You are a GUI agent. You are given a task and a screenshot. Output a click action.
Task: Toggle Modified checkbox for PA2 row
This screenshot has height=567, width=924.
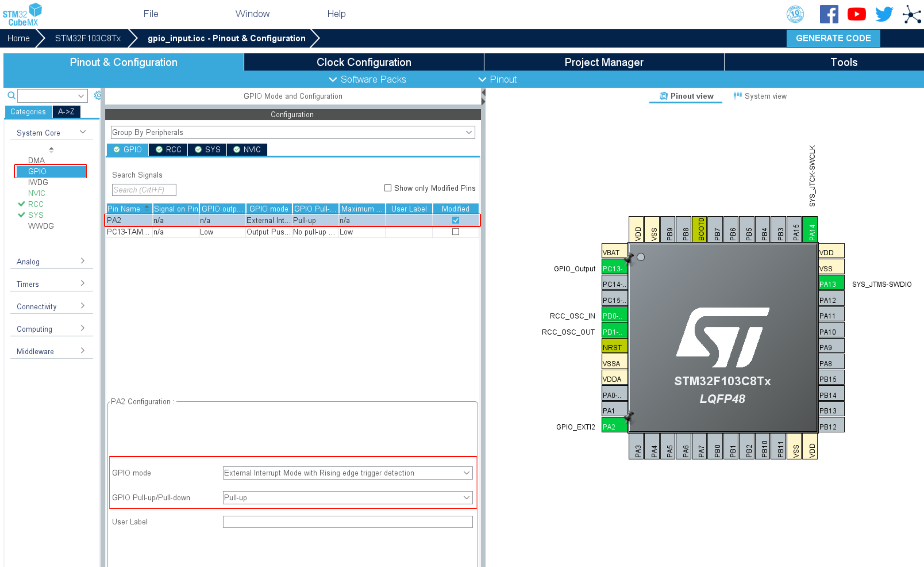[x=455, y=220]
